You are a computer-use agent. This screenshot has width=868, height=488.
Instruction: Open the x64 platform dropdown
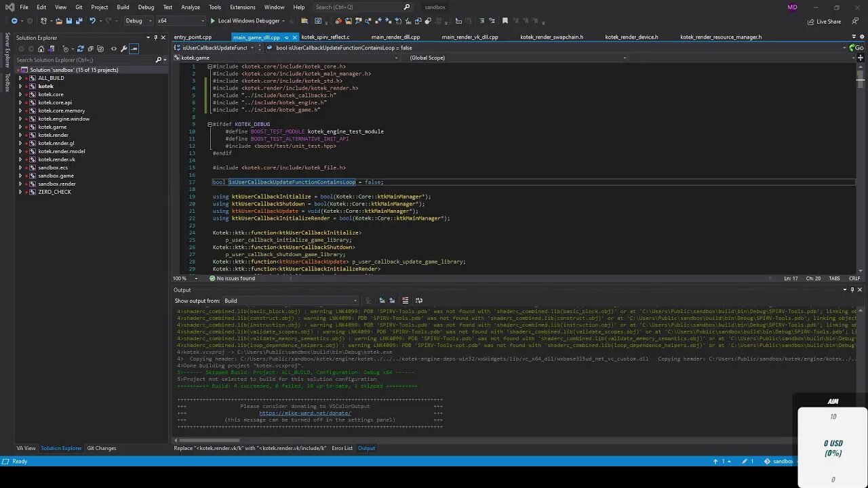180,21
